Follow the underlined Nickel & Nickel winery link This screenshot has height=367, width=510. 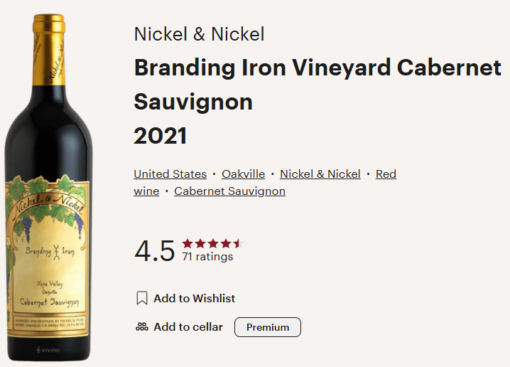[x=320, y=174]
